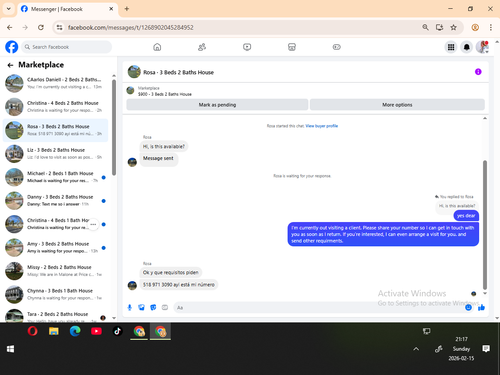Screen dimensions: 500x375
Task: Open the emoji picker in message box
Action: point(468,307)
